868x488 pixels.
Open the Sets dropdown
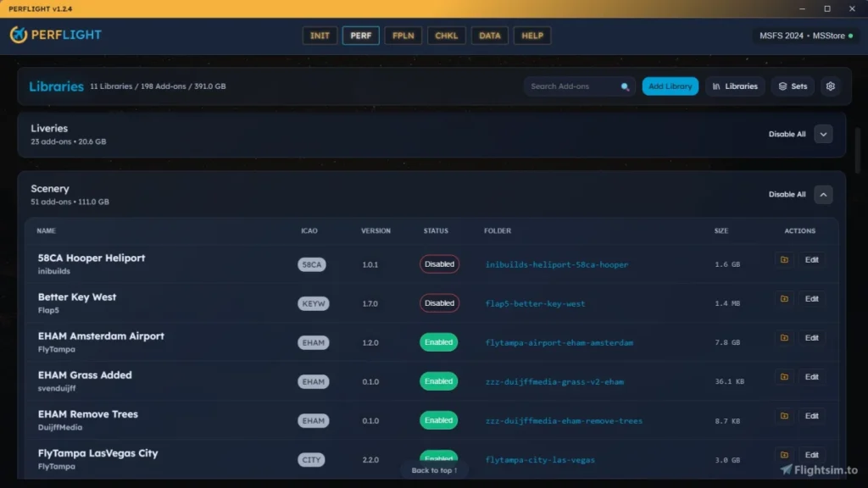click(793, 86)
